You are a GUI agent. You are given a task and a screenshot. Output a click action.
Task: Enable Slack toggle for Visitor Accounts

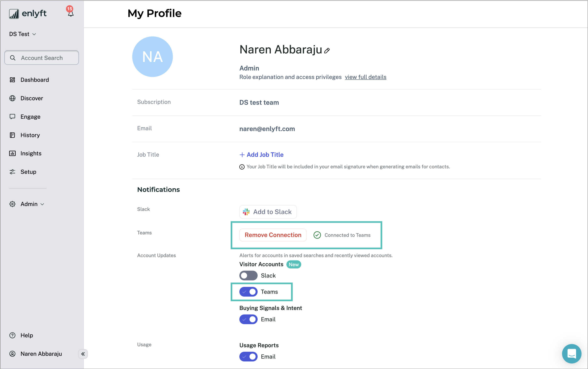pyautogui.click(x=248, y=276)
